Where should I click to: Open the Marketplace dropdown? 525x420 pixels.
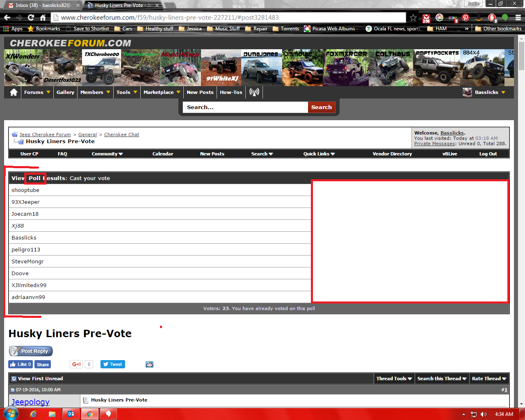tap(162, 92)
